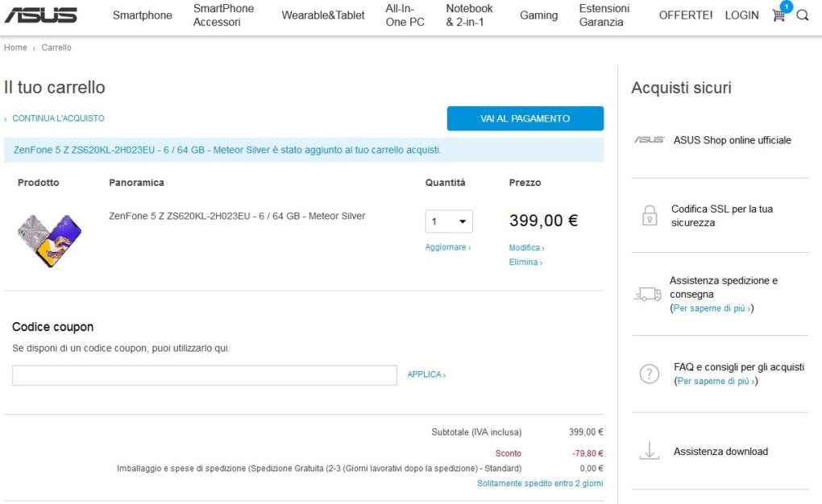Viewport: 822px width, 504px height.
Task: Click the Modifica link
Action: (x=526, y=248)
